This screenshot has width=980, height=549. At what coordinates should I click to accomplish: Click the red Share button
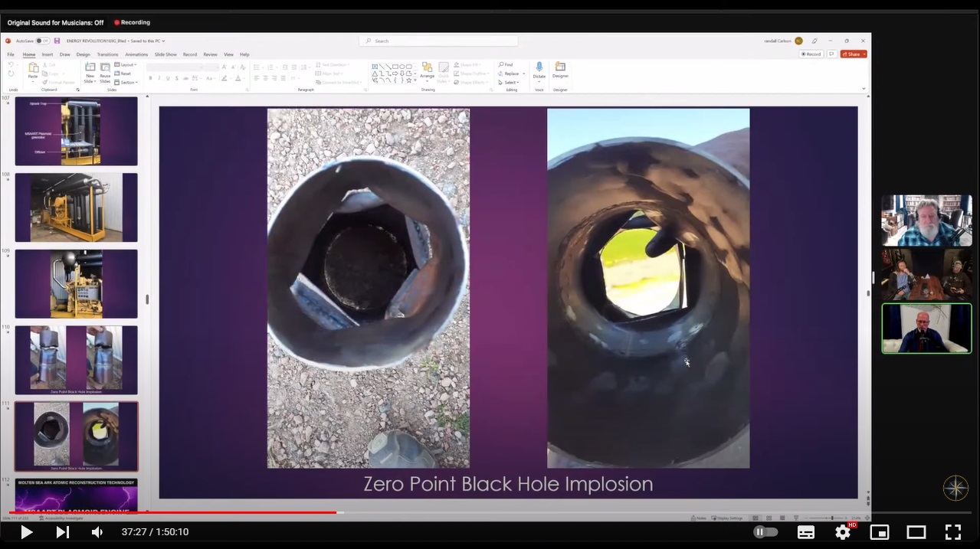pos(854,54)
